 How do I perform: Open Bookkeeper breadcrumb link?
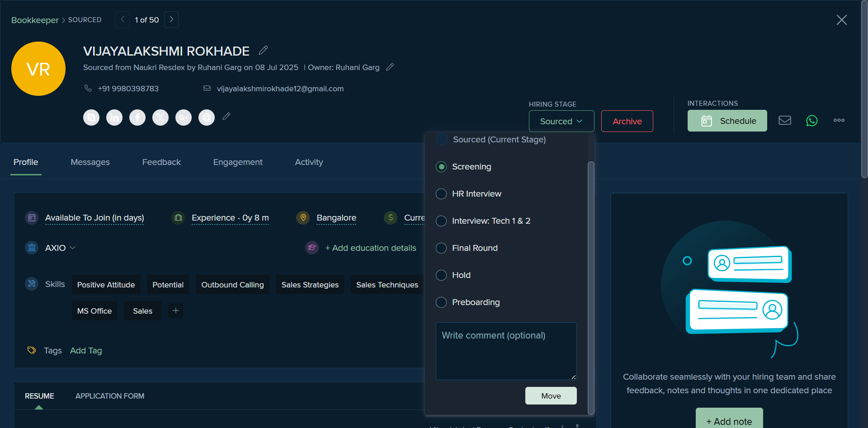click(x=35, y=20)
